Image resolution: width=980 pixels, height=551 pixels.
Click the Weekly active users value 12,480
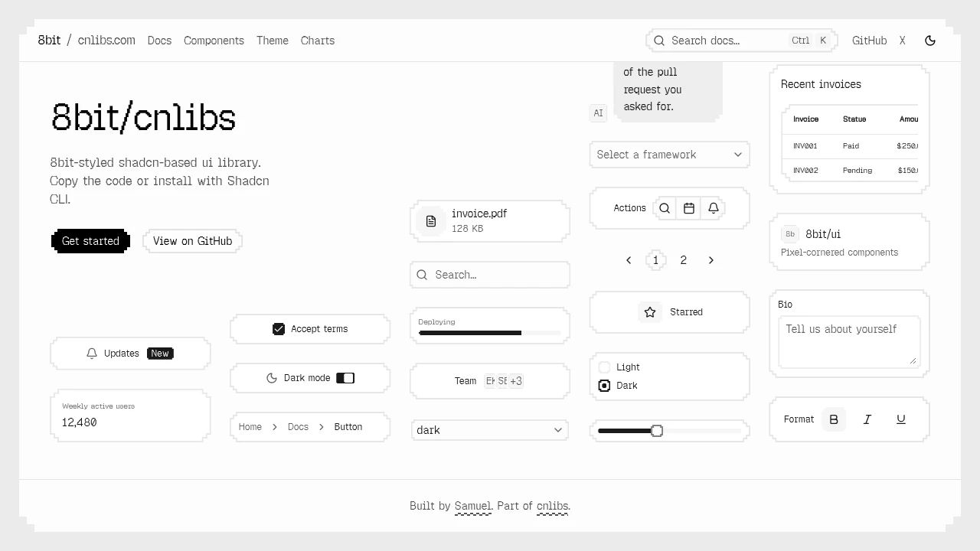(80, 422)
